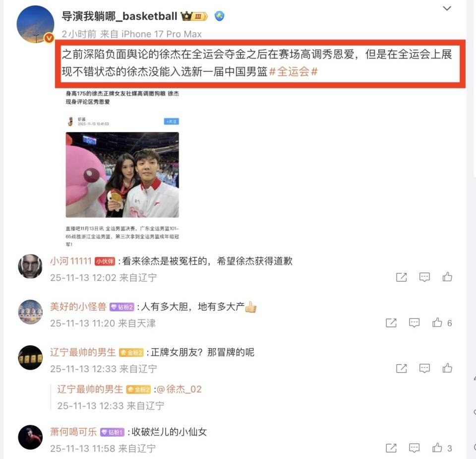The image size is (476, 459).
Task: Reply to 小河11111's comment
Action: click(x=424, y=277)
